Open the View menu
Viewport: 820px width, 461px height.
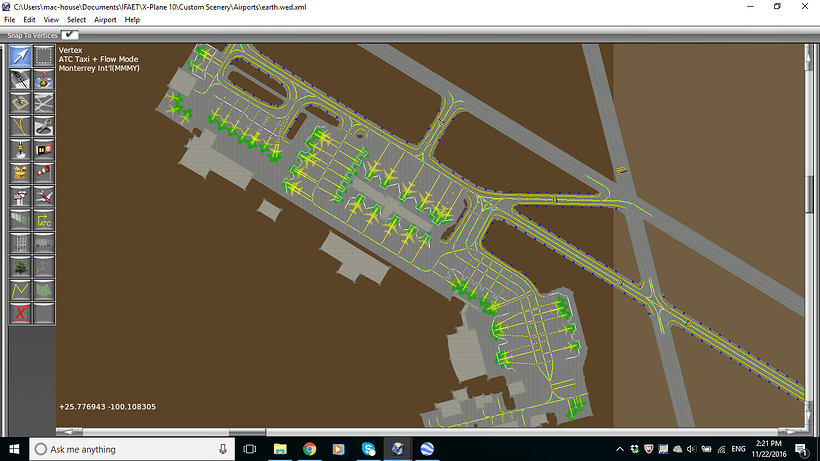pyautogui.click(x=51, y=20)
